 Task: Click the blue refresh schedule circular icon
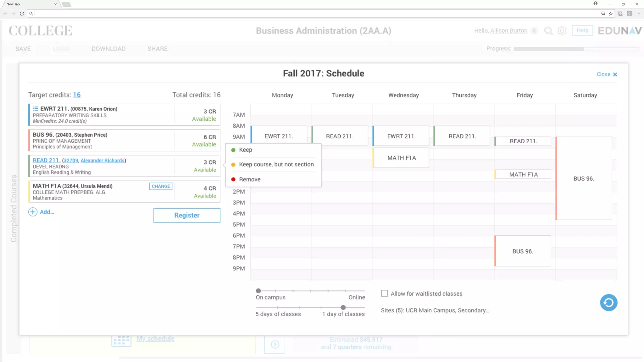coord(608,302)
